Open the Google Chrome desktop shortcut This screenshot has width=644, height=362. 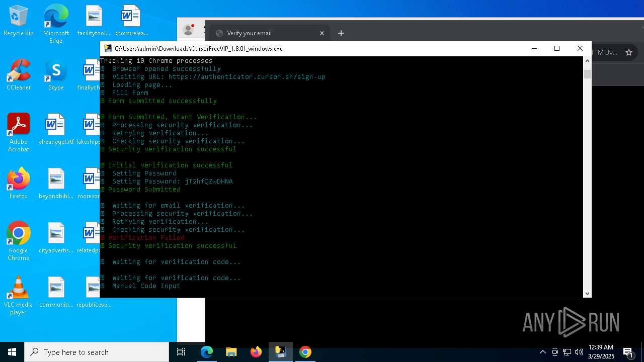[x=19, y=241]
